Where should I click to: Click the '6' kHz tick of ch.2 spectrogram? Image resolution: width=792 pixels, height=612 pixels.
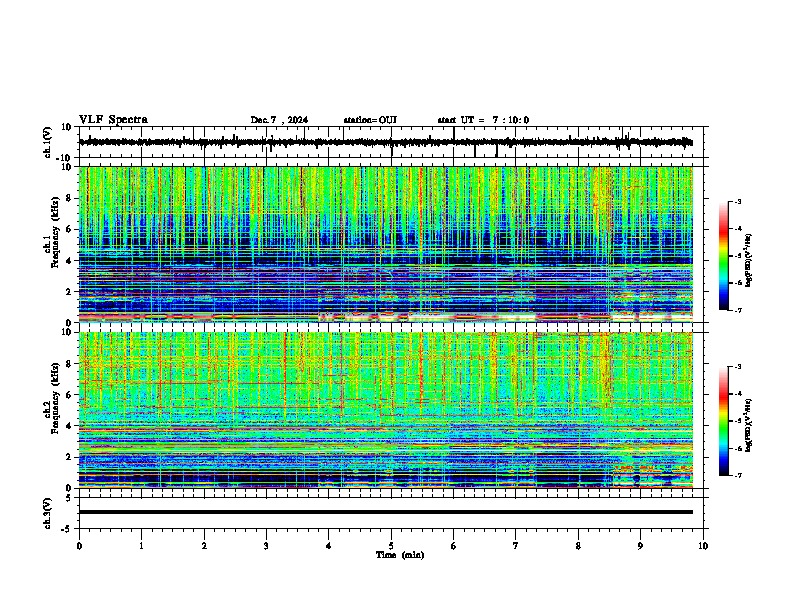70,395
